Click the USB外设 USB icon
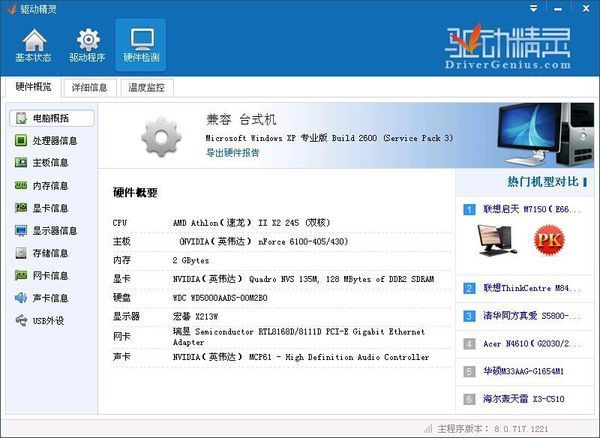 (21, 320)
